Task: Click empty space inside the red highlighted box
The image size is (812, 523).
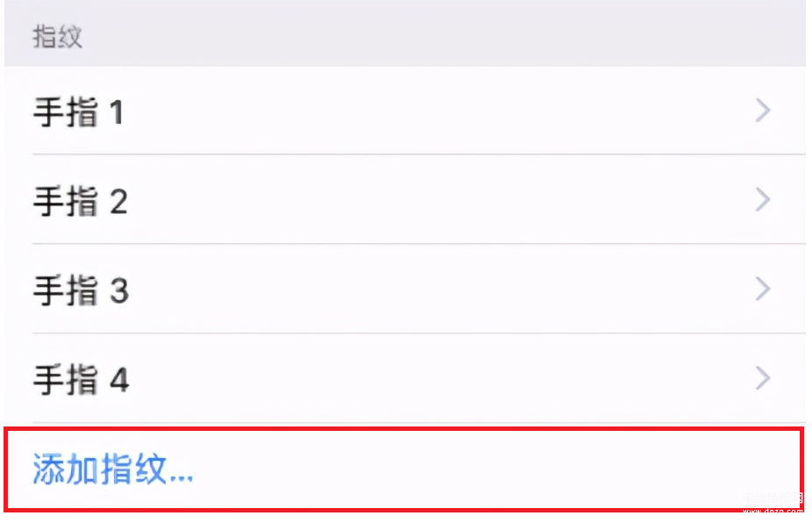Action: [467, 469]
